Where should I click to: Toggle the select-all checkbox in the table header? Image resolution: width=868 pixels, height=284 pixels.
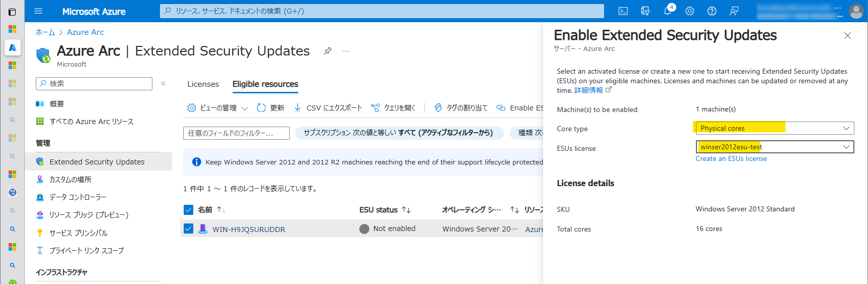pos(188,210)
